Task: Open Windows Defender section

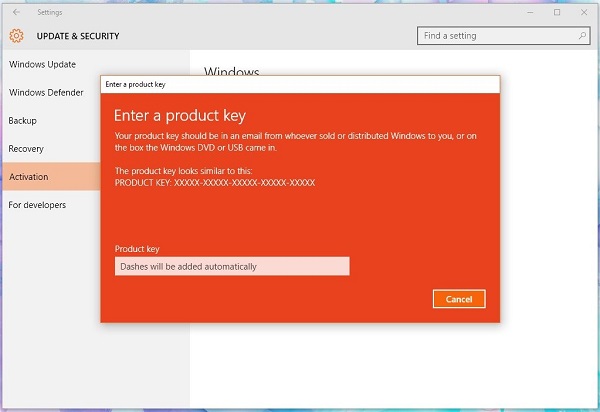Action: [x=46, y=93]
